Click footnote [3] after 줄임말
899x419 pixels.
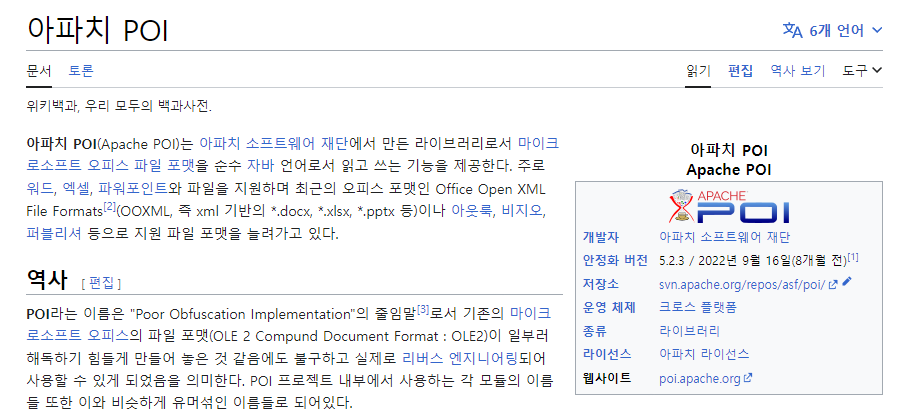(423, 310)
